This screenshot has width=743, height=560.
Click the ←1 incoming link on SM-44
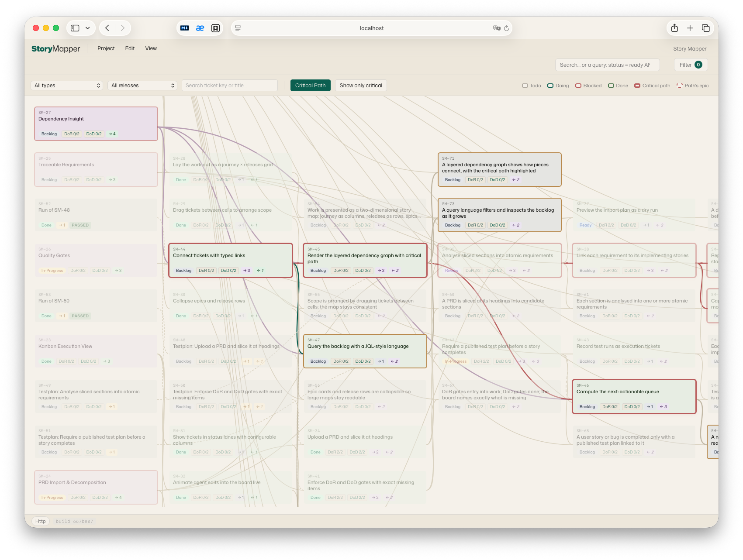(260, 271)
